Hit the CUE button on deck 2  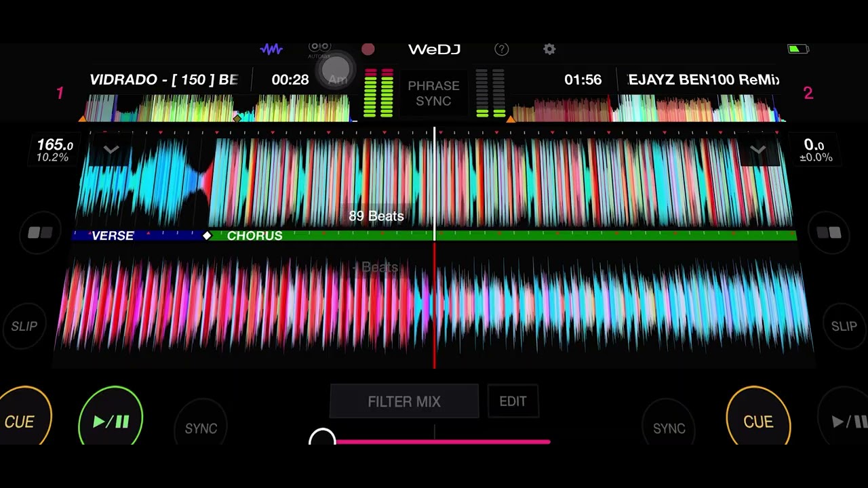pos(758,418)
